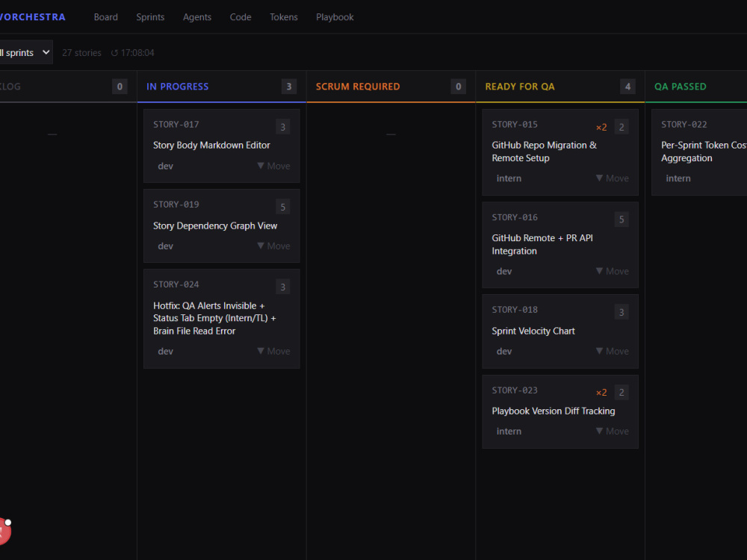
Task: Click points badge 5 on STORY-016
Action: (x=622, y=219)
